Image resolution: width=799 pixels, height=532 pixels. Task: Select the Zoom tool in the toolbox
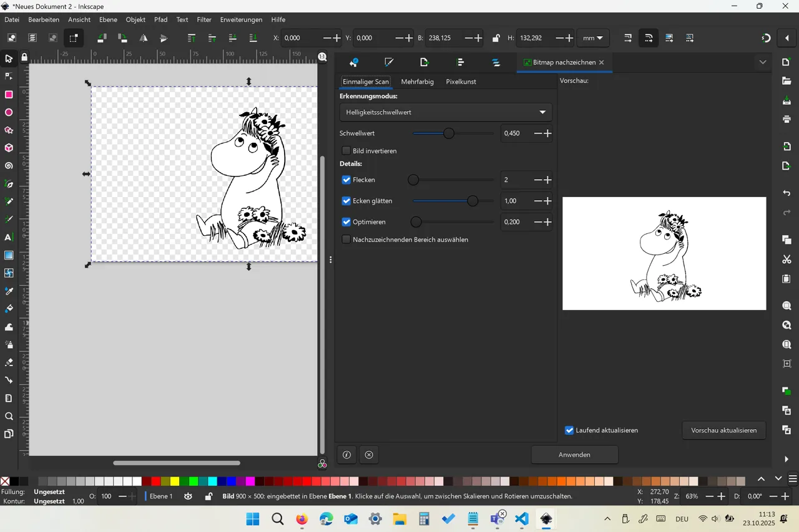(9, 416)
